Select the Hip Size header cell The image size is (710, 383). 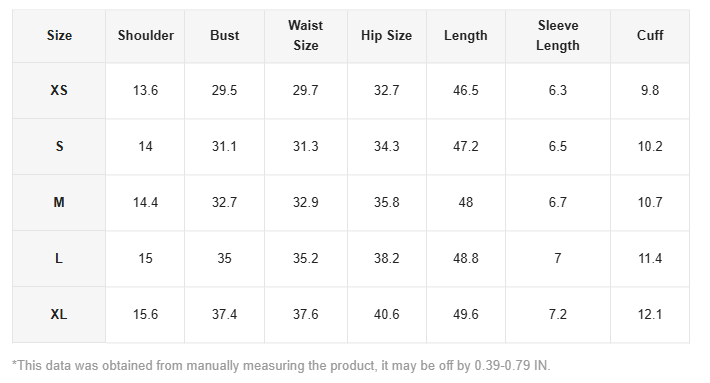tap(386, 35)
